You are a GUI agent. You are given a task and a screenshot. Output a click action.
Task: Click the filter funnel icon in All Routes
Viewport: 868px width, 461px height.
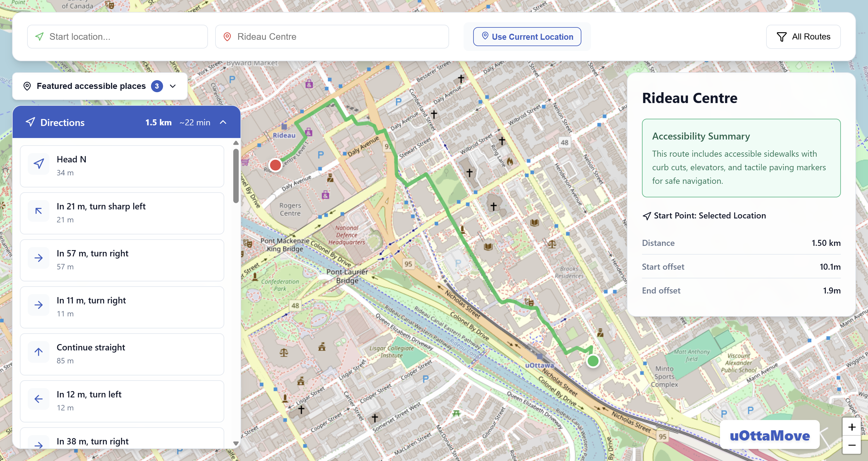(782, 37)
